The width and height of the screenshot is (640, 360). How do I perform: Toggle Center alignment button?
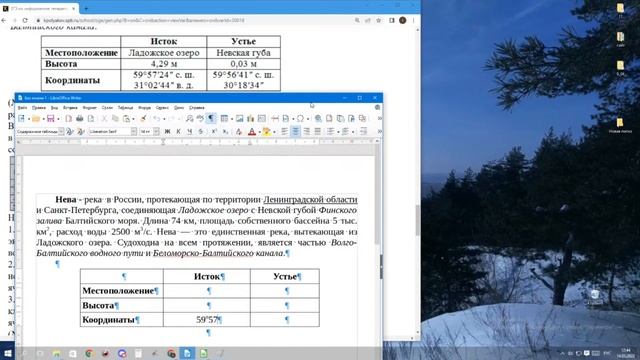point(296,131)
